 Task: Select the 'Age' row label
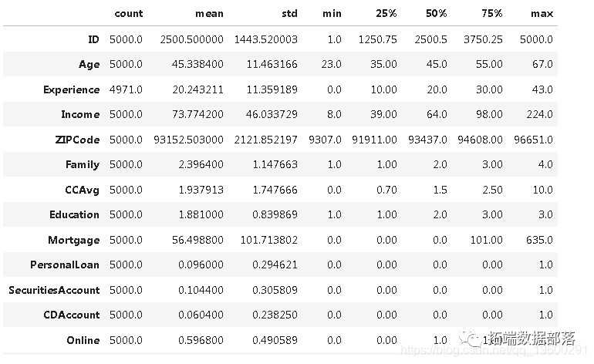click(89, 65)
